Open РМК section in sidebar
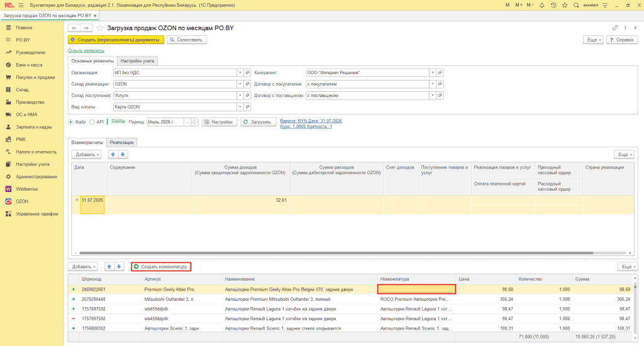Screen dimensions: 644x346 tap(21, 139)
